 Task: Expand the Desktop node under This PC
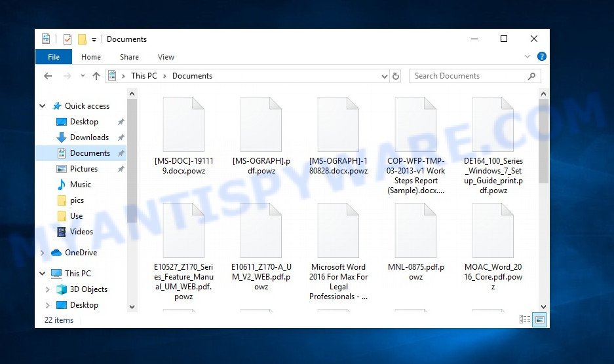click(47, 305)
